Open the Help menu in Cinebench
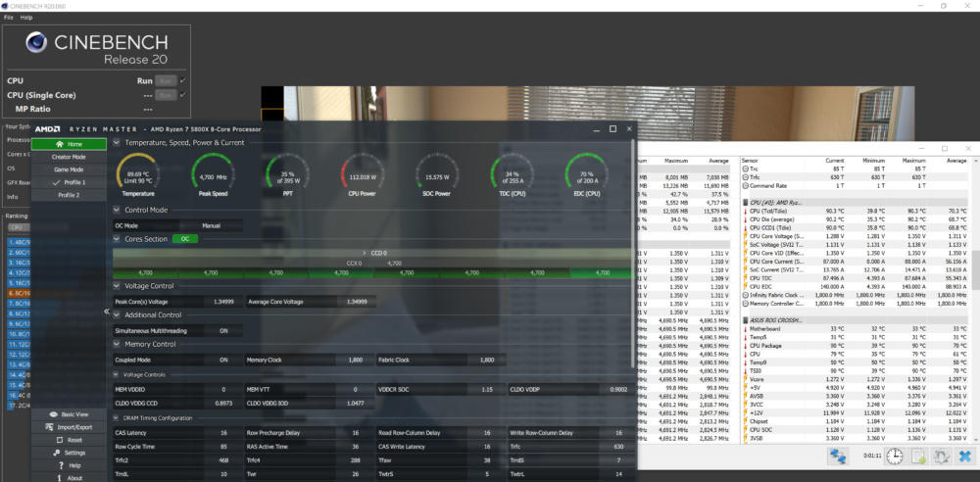The image size is (980, 482). point(26,18)
